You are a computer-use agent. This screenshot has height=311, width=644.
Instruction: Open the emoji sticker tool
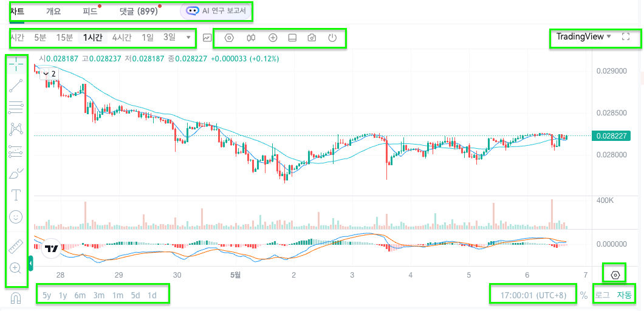point(16,217)
